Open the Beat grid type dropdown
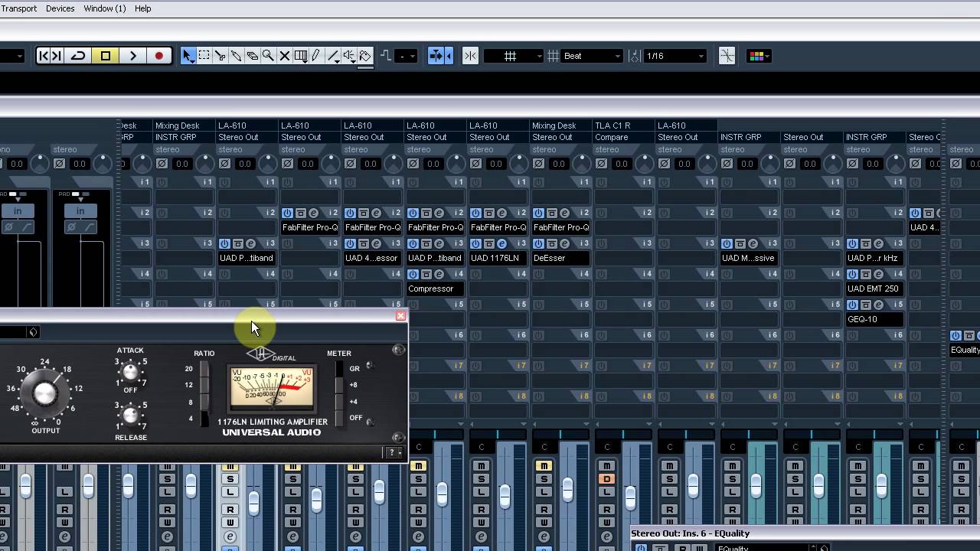This screenshot has width=980, height=551. (591, 56)
